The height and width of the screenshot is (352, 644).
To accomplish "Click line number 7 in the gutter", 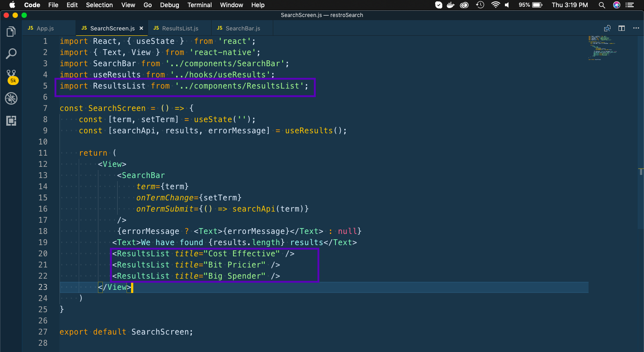I will tap(45, 108).
